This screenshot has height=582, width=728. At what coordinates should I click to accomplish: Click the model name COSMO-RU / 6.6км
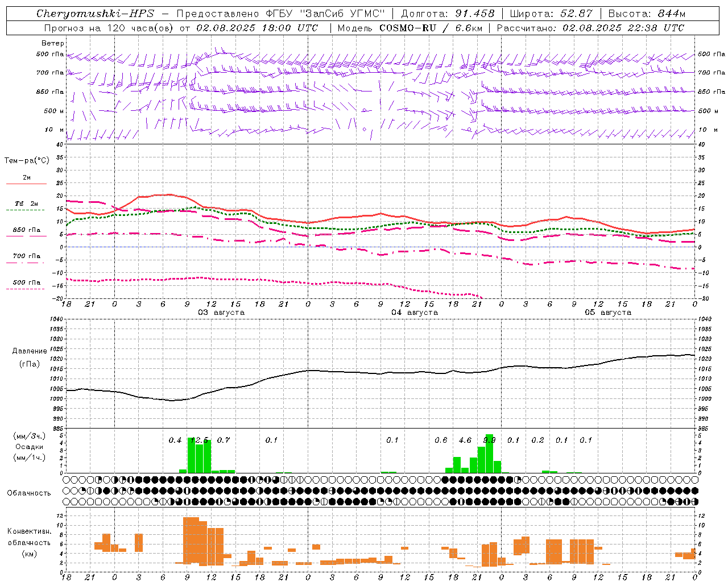(x=431, y=28)
